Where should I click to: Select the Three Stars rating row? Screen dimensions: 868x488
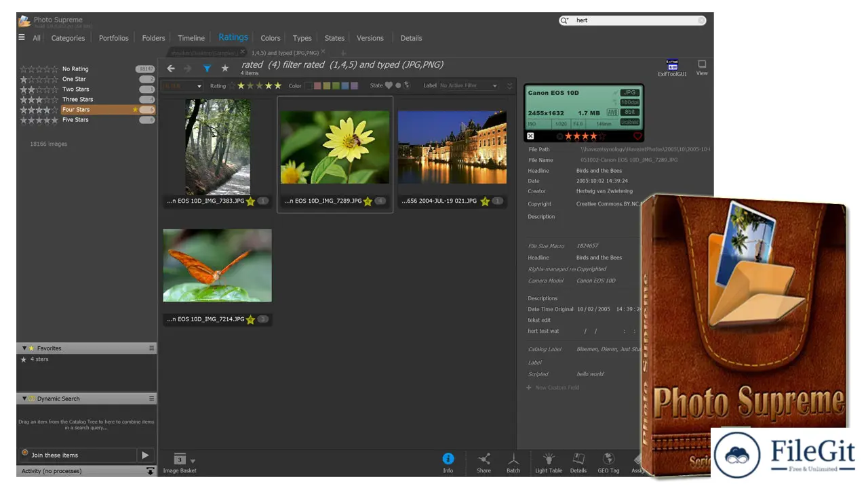[x=87, y=99]
